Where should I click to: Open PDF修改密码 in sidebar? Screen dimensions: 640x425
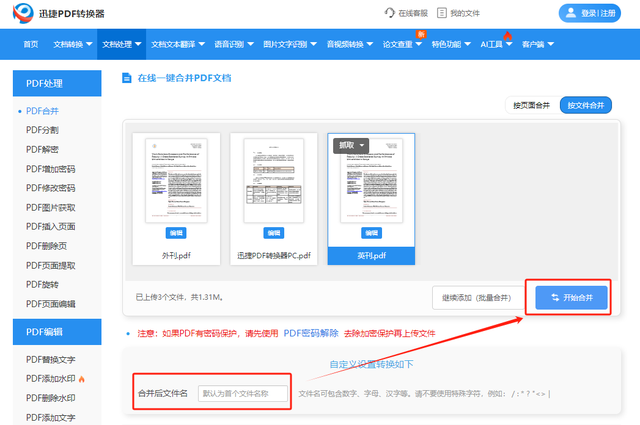tap(51, 188)
